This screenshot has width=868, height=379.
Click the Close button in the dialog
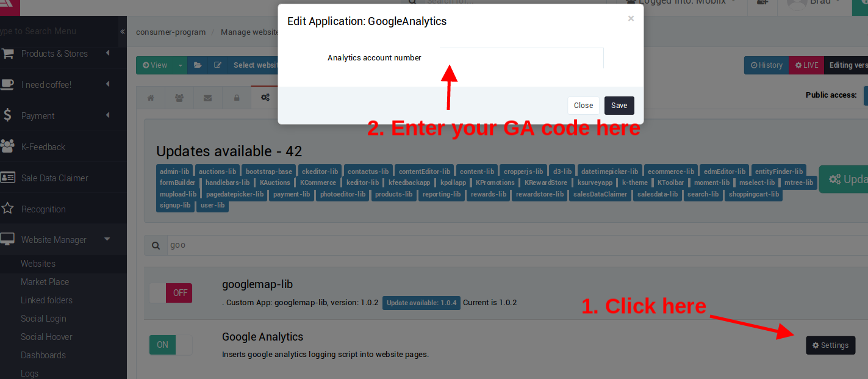tap(583, 106)
